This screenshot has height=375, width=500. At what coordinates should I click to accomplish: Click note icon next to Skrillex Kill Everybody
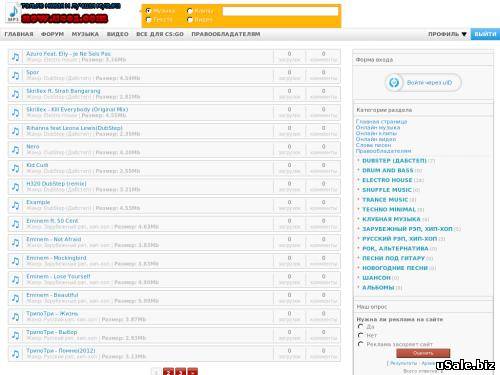click(15, 112)
